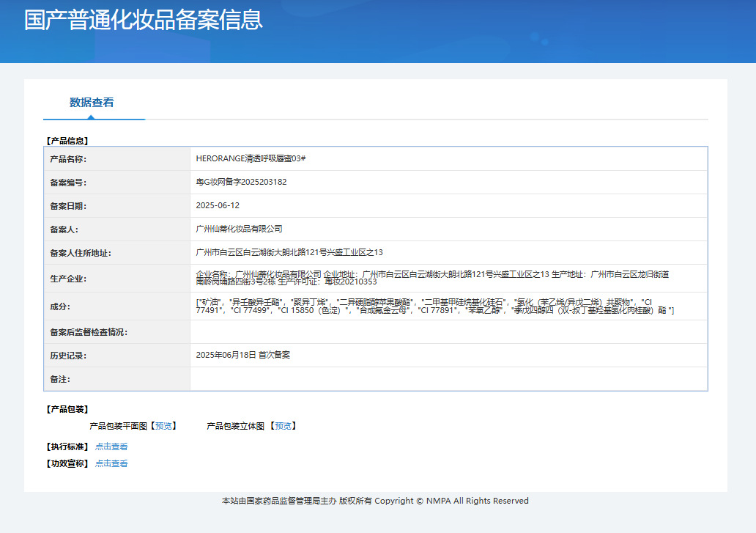Screen dimensions: 756x533
Task: Select filing date 2025-06-12
Action: pyautogui.click(x=218, y=205)
